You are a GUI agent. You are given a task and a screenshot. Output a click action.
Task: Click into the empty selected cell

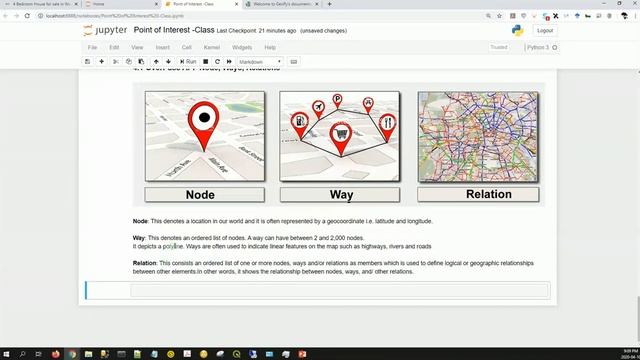(340, 290)
